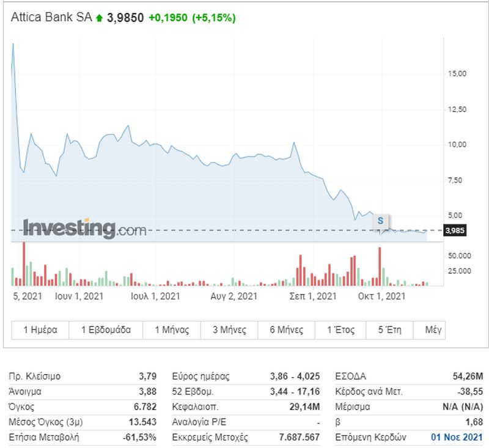Click the 12,50 price axis label
This screenshot has width=489, height=448.
[x=457, y=109]
